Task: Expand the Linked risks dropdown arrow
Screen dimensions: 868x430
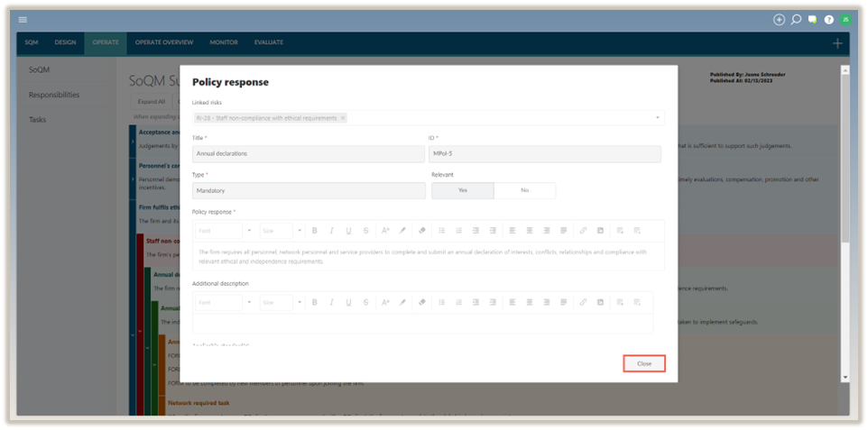Action: (656, 118)
